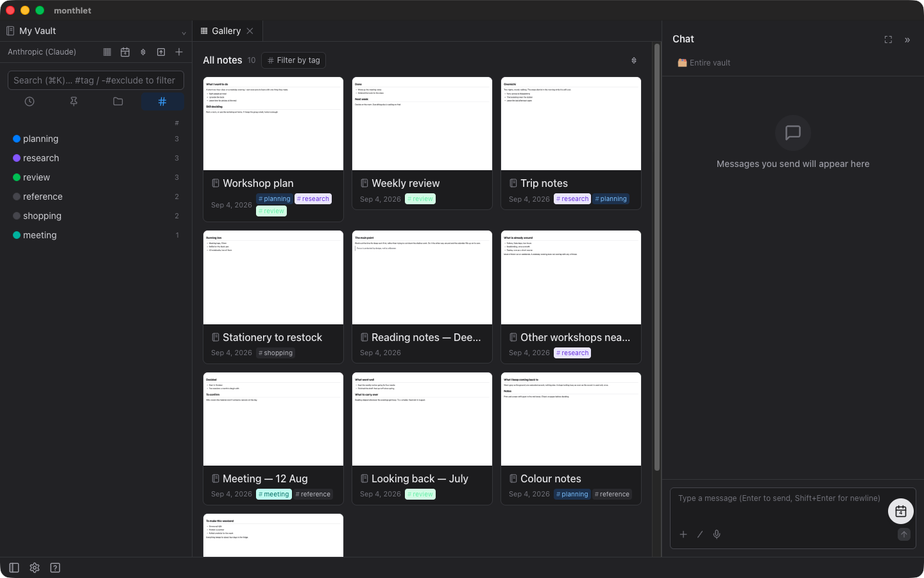Click the attach plus icon in chat input

pos(683,534)
